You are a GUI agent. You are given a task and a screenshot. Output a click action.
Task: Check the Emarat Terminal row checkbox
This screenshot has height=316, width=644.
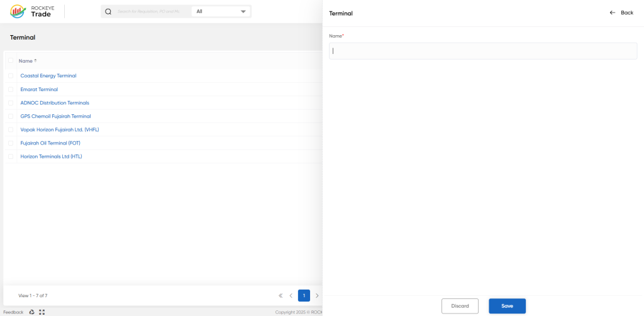tap(11, 89)
